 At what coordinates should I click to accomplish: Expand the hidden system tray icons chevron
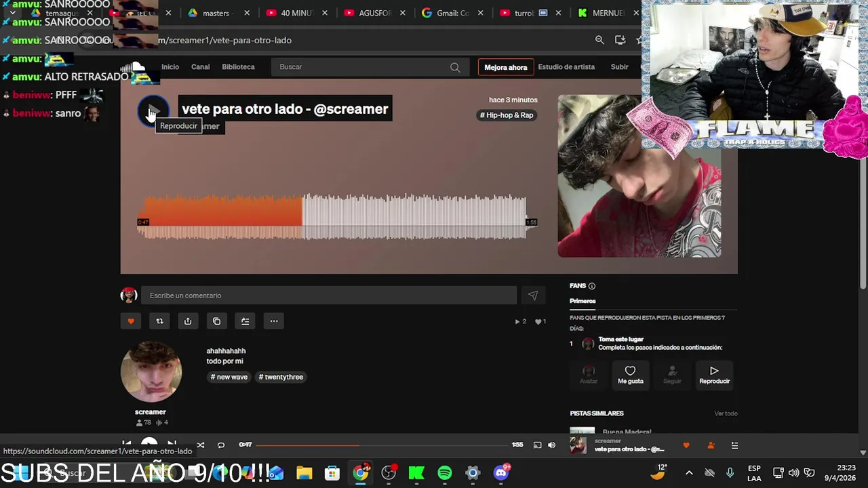tap(689, 473)
